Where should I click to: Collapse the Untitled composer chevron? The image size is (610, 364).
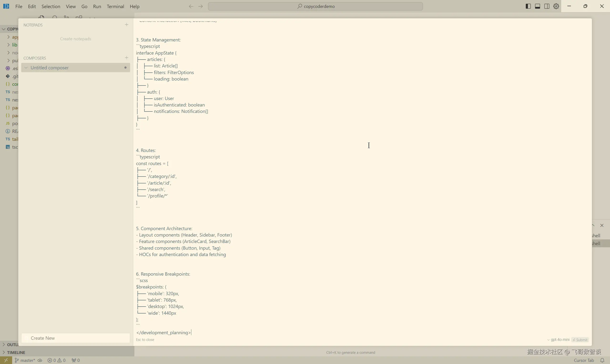(x=26, y=68)
